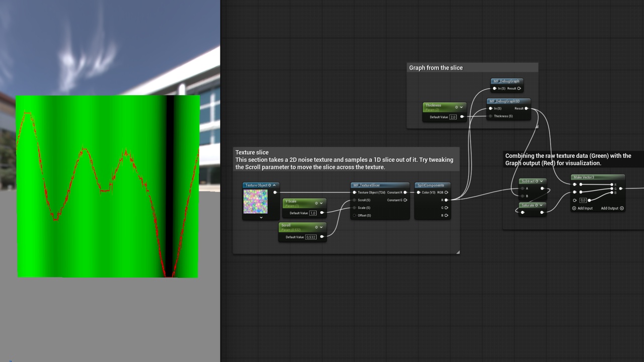
Task: Select the SplitComponents node title
Action: point(431,185)
